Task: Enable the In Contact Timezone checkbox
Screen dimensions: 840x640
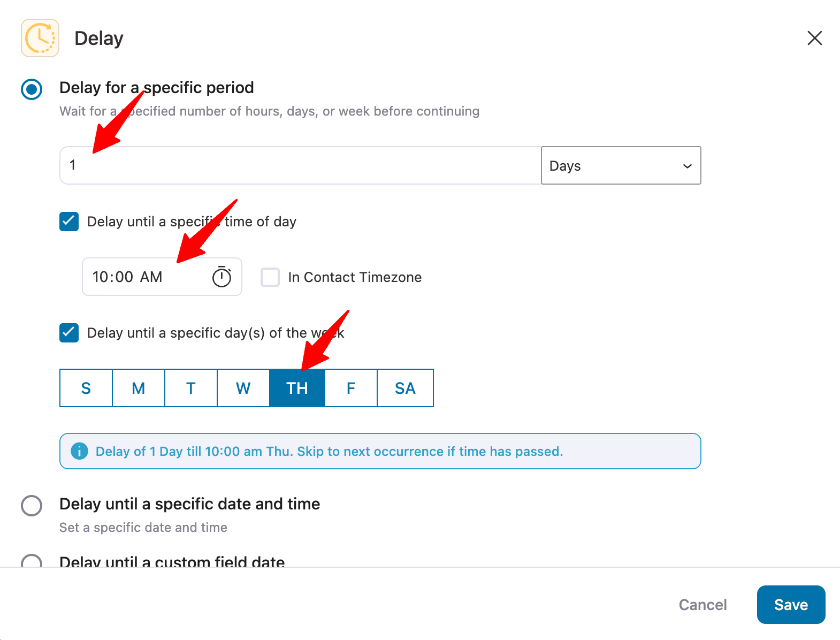Action: click(x=270, y=277)
